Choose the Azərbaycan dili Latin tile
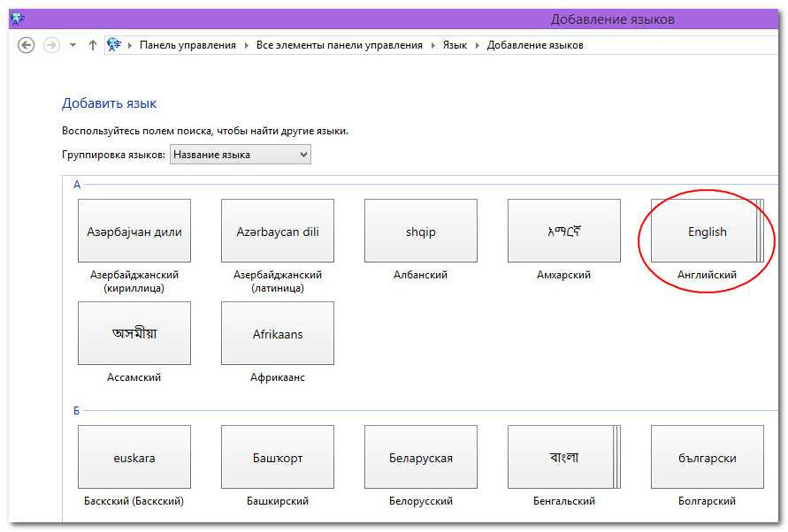This screenshot has width=788, height=532. click(x=278, y=232)
